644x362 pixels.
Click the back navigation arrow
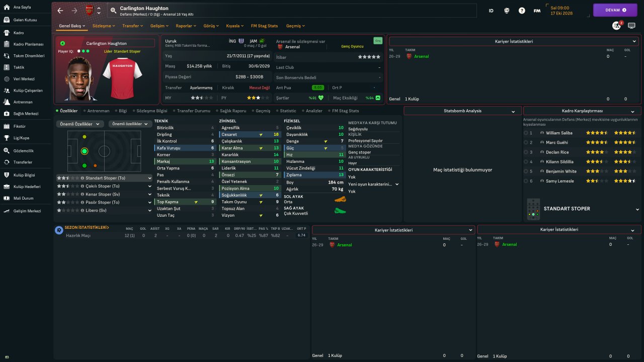[x=60, y=11]
